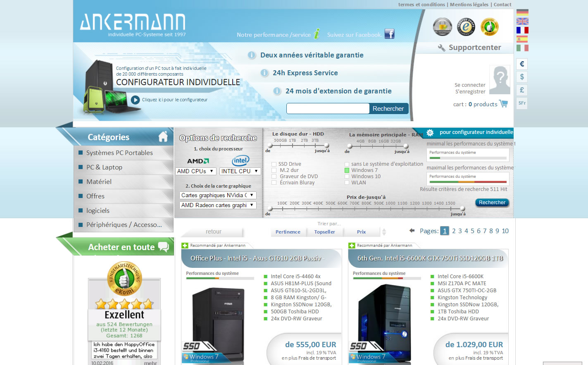Click the Intel logo

[x=240, y=160]
